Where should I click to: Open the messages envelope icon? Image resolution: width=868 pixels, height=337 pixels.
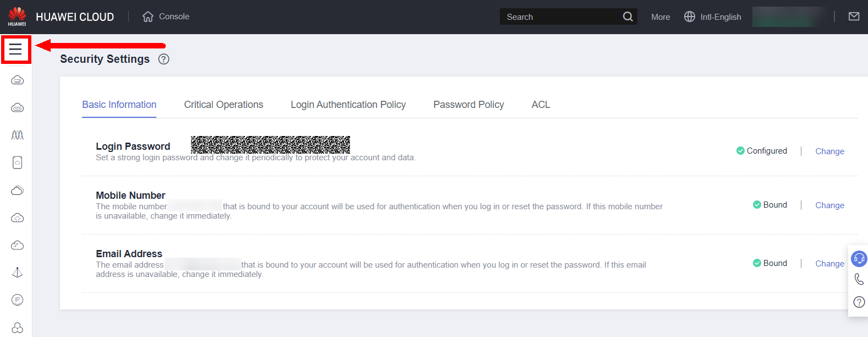click(854, 17)
